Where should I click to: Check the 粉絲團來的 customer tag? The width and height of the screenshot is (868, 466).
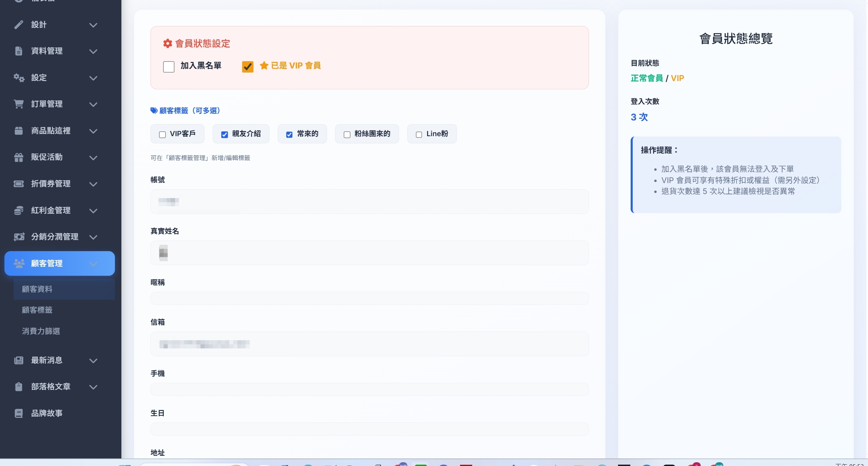tap(347, 134)
